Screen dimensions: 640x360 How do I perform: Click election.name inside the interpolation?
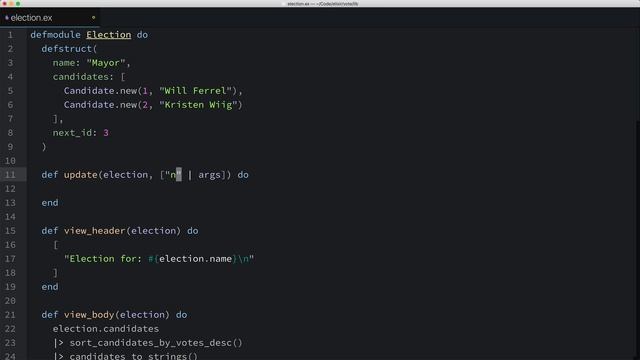click(196, 259)
